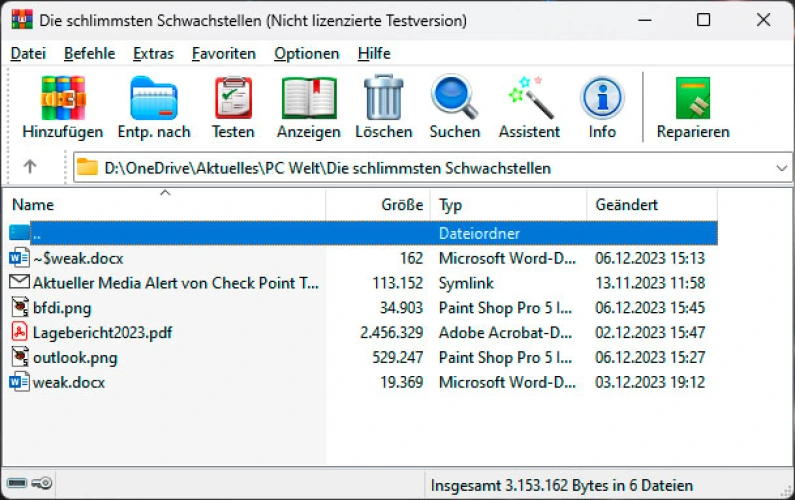Screen dimensions: 795x500
Task: Expand the address path dropdown
Action: (780, 168)
